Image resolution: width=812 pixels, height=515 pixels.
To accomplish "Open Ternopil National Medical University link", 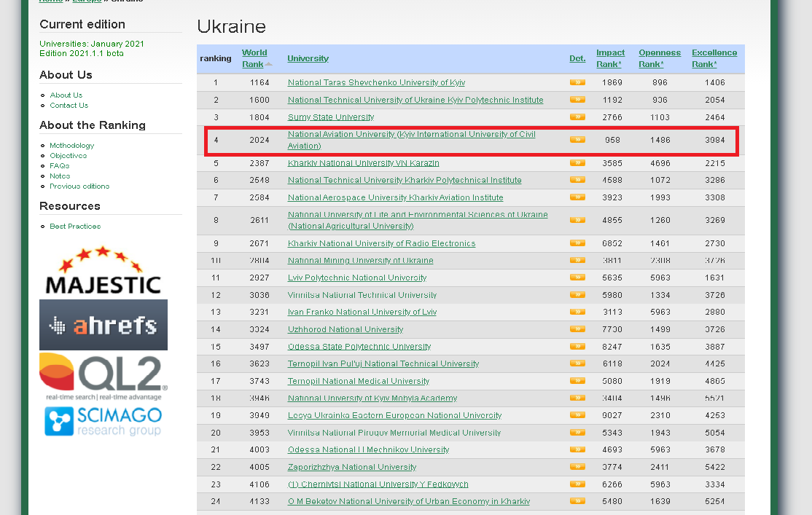I will pyautogui.click(x=359, y=381).
